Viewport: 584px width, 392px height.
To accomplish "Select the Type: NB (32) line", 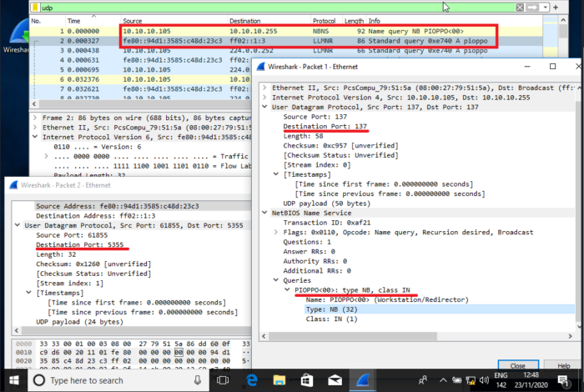I will click(x=331, y=309).
